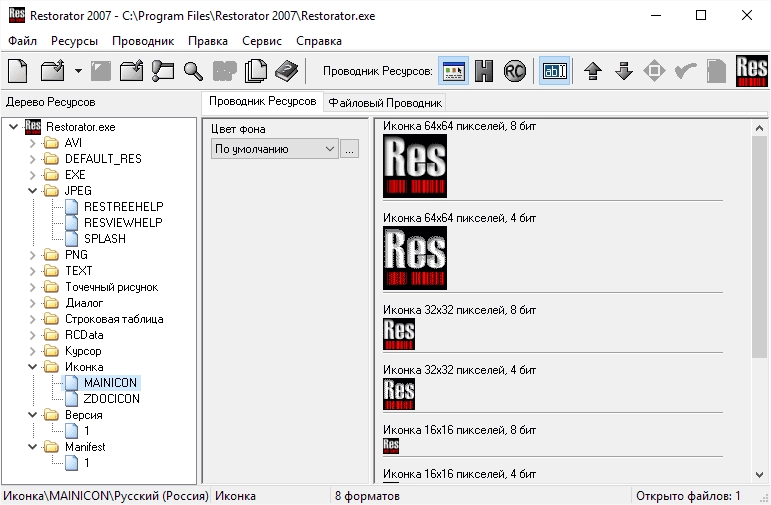Collapse the Restorator.exe root node
The image size is (771, 505).
click(13, 127)
